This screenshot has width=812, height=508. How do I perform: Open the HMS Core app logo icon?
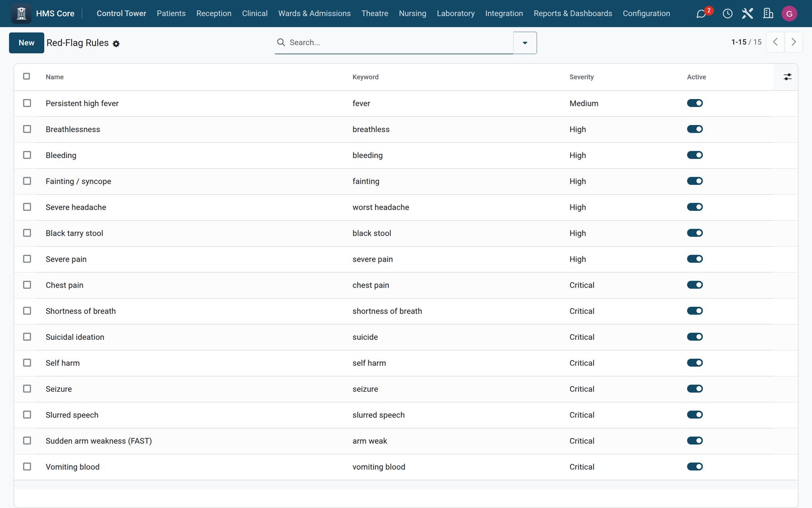(x=21, y=14)
